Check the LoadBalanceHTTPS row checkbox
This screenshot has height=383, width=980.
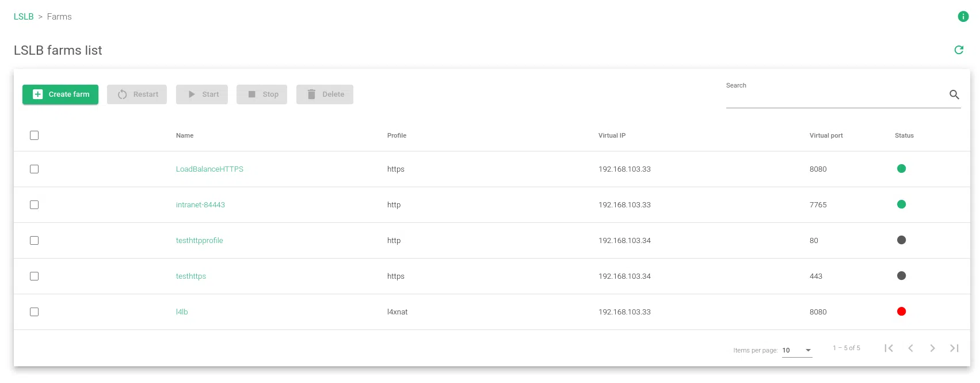click(35, 169)
